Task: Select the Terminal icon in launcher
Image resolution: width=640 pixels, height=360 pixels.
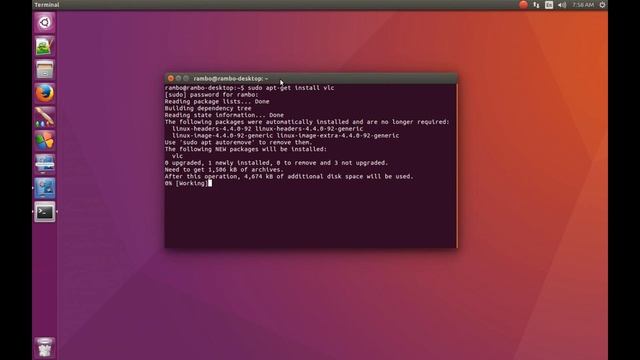Action: pos(44,212)
